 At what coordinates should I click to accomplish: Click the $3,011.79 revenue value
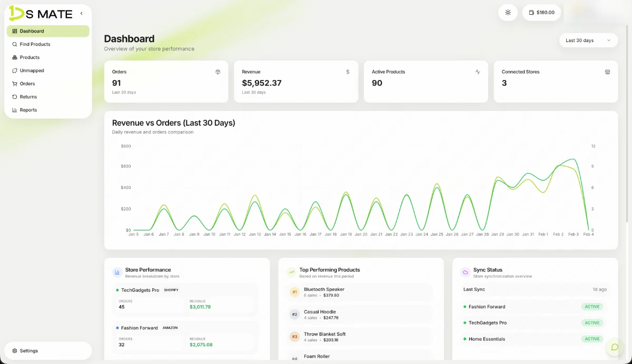point(200,307)
